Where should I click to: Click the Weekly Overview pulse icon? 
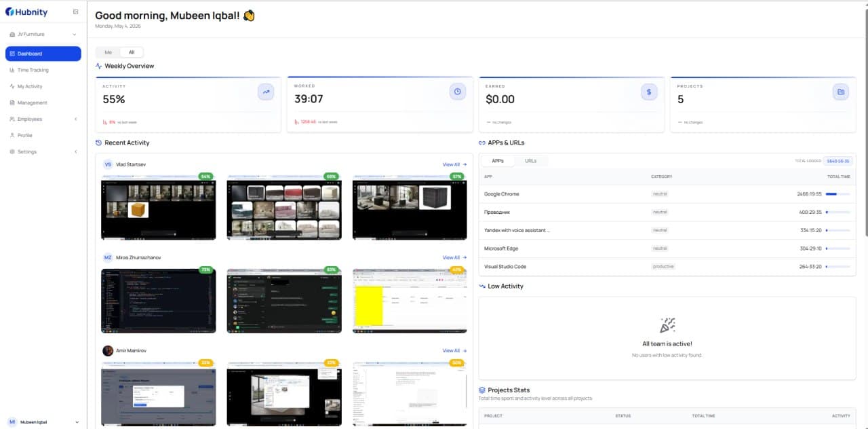coord(99,66)
